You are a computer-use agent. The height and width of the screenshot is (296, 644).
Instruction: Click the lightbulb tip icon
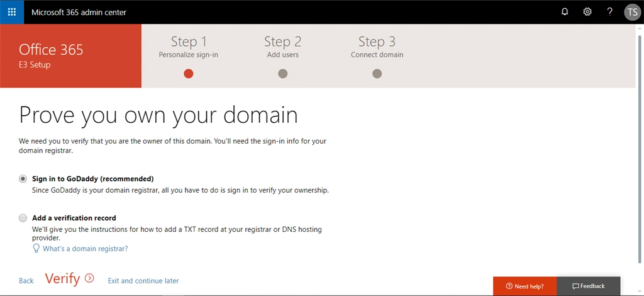point(36,248)
